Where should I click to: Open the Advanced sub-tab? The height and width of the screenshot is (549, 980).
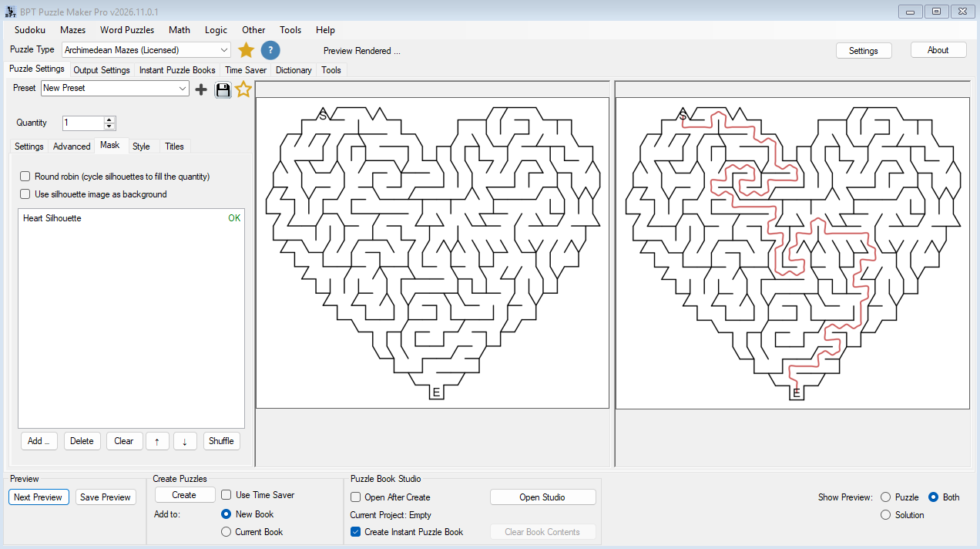(72, 147)
